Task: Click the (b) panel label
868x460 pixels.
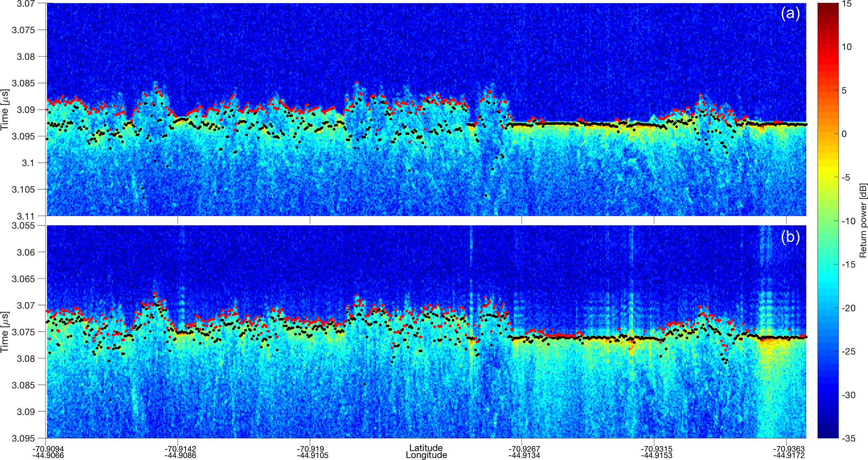Action: point(790,237)
